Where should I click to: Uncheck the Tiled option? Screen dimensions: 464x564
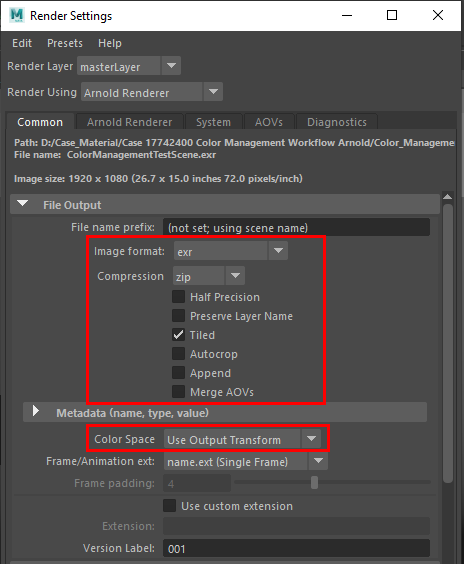[178, 335]
